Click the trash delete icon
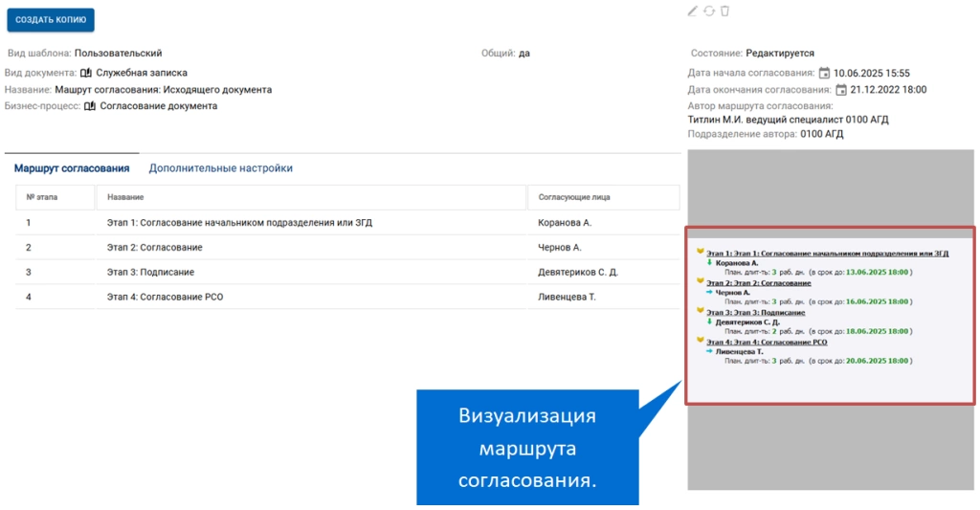980x510 pixels. click(x=724, y=11)
